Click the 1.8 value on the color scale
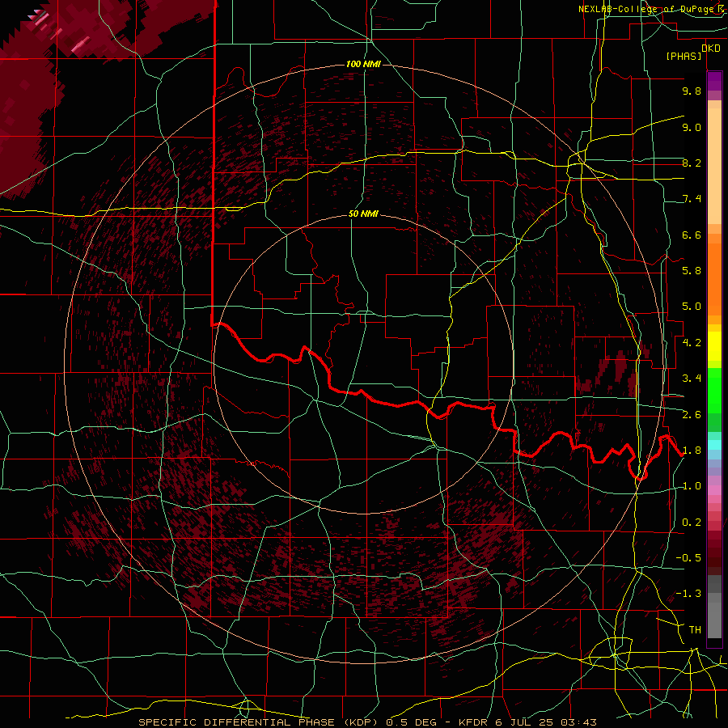Screen dimensions: 728x728 tap(692, 451)
